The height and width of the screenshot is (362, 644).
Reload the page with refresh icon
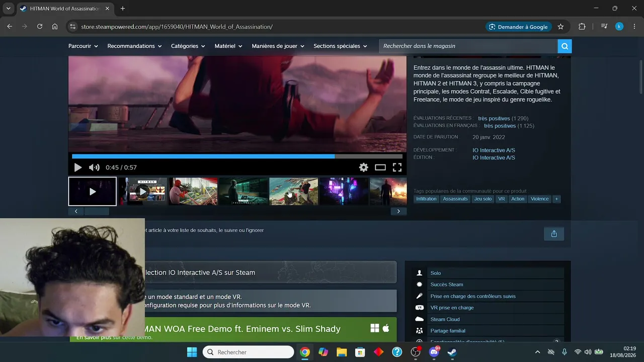coord(40,27)
